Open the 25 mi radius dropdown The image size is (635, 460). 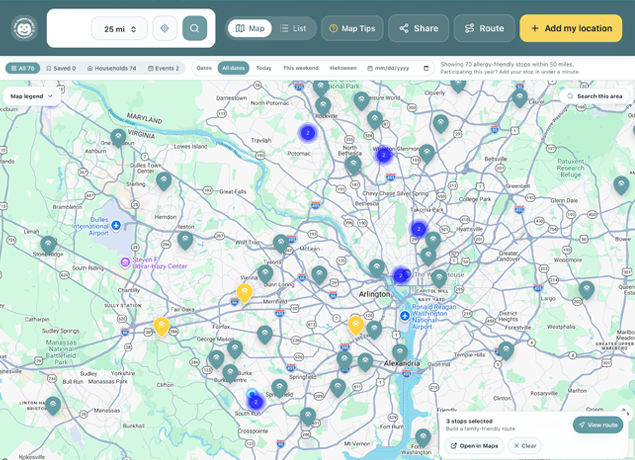click(119, 29)
